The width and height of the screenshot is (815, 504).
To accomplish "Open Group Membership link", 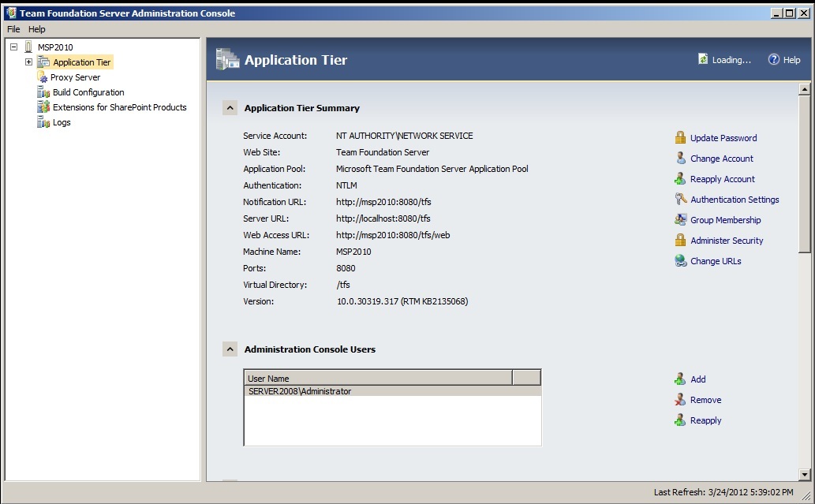I will pyautogui.click(x=725, y=220).
